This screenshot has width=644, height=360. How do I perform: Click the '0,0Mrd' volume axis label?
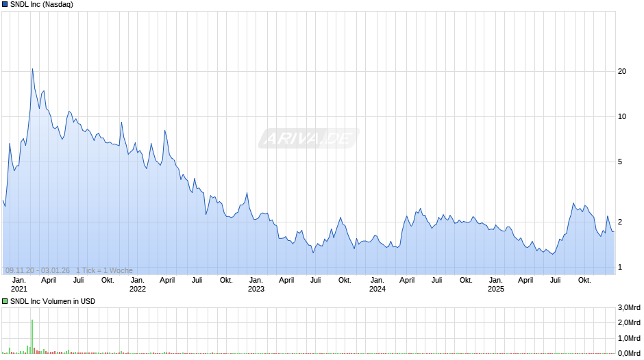click(x=629, y=353)
